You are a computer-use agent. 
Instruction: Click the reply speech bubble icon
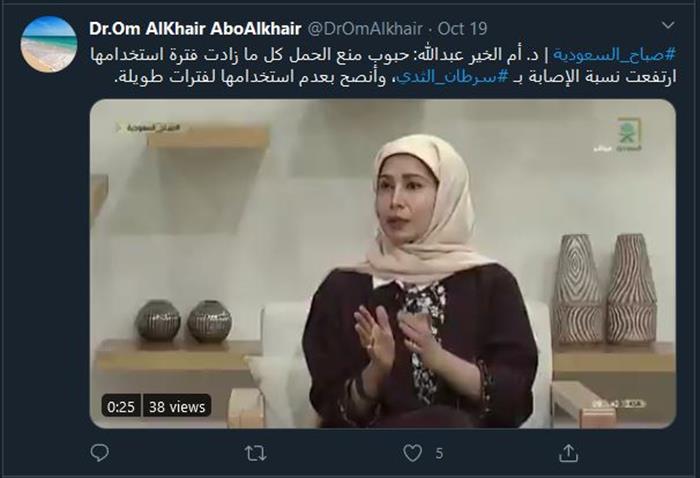click(99, 453)
